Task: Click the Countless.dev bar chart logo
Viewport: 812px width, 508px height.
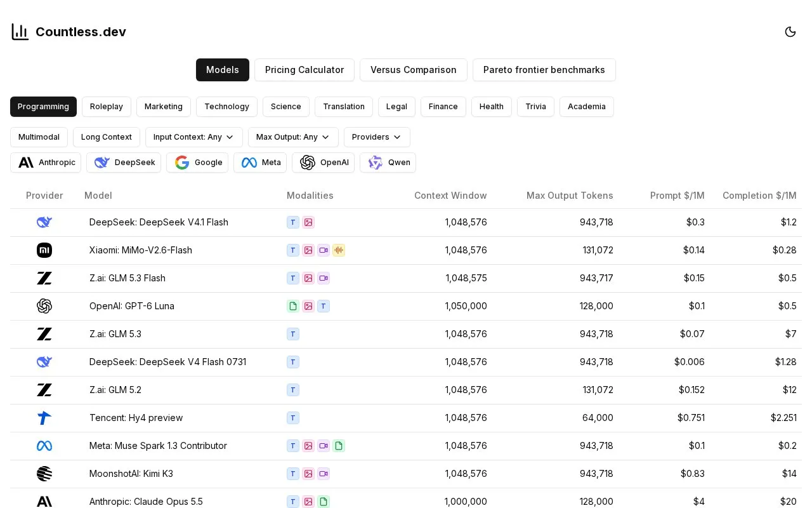Action: coord(20,32)
